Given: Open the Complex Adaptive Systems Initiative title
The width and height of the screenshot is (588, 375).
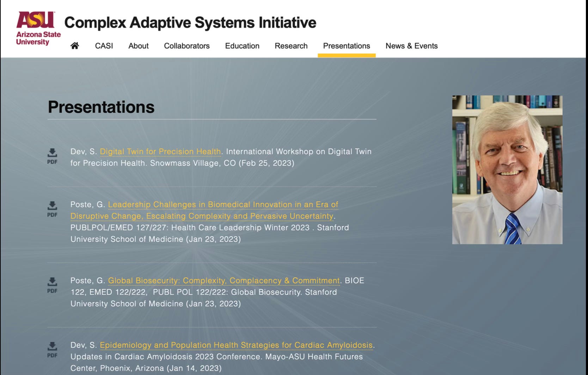Looking at the screenshot, I should (190, 23).
